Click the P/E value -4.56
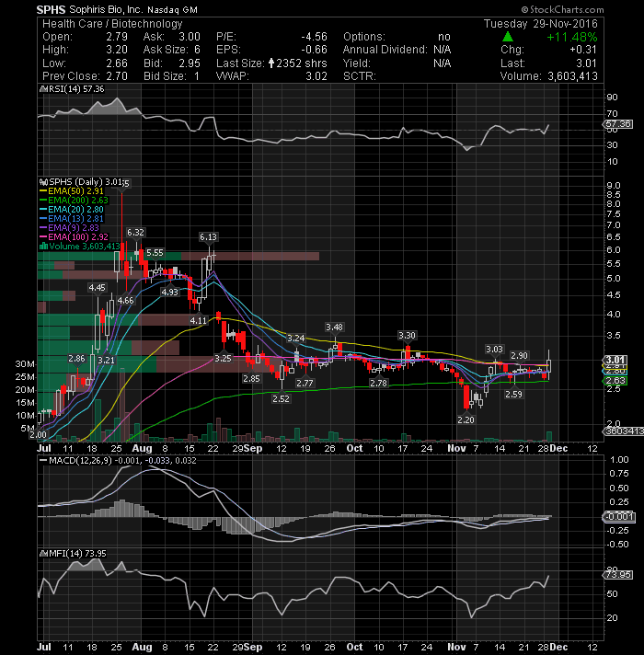Image resolution: width=644 pixels, height=655 pixels. tap(314, 37)
